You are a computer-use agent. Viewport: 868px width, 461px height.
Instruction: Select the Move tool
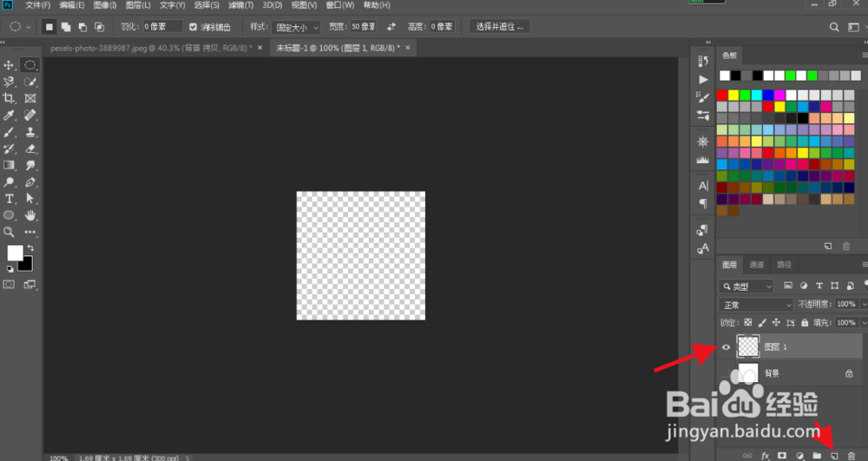[9, 65]
